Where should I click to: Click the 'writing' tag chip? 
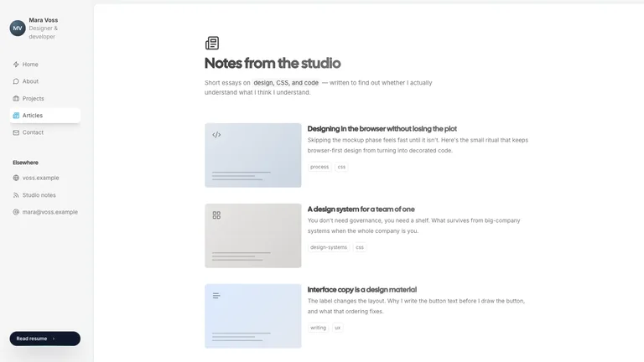(319, 328)
